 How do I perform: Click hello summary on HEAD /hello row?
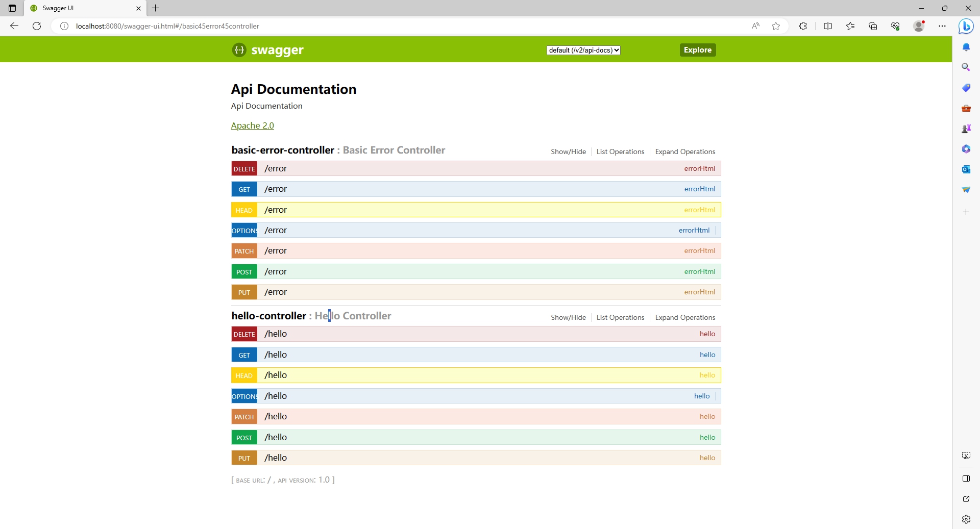click(707, 375)
